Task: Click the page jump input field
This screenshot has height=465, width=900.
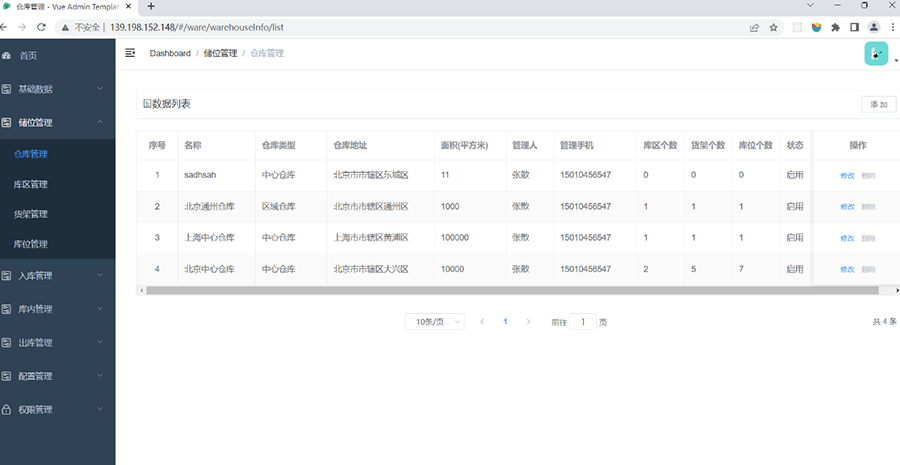Action: (x=583, y=321)
